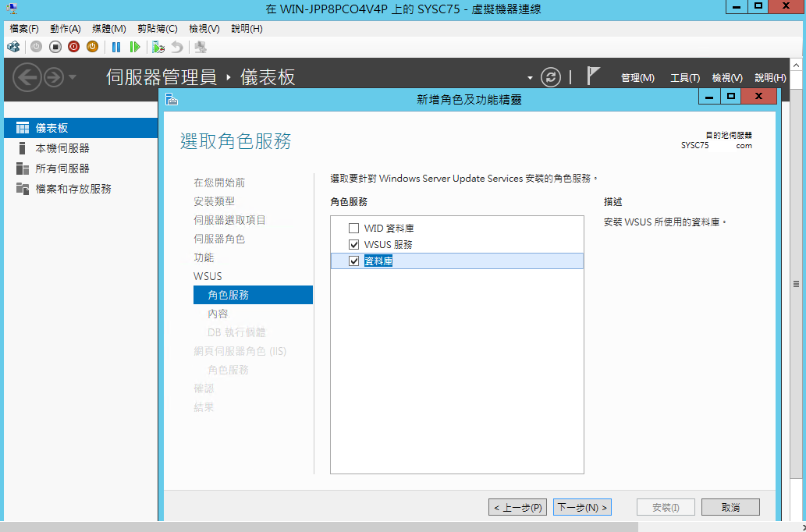Viewport: 806px width, 532px height.
Task: Shut down VM with the red power icon
Action: pos(73,48)
